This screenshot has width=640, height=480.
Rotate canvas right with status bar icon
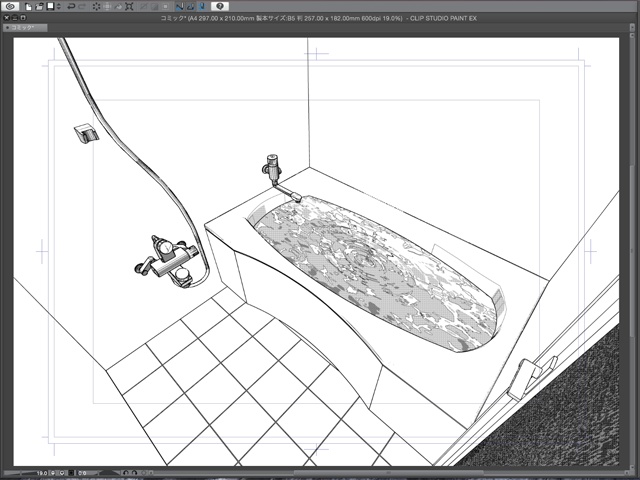click(x=134, y=473)
